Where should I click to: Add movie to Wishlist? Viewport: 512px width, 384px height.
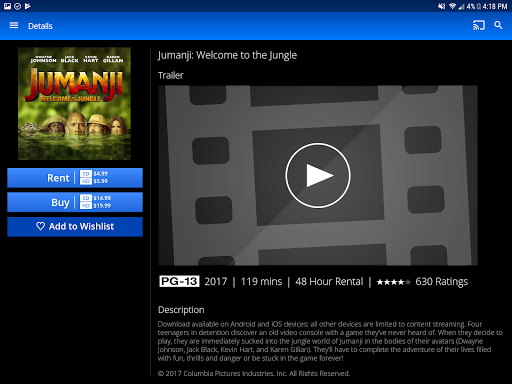75,227
